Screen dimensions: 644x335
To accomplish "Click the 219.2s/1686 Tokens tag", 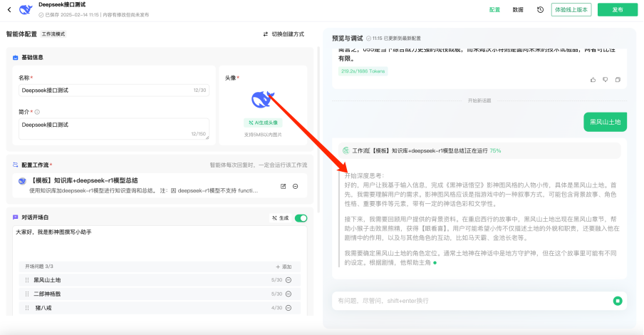I will point(363,71).
